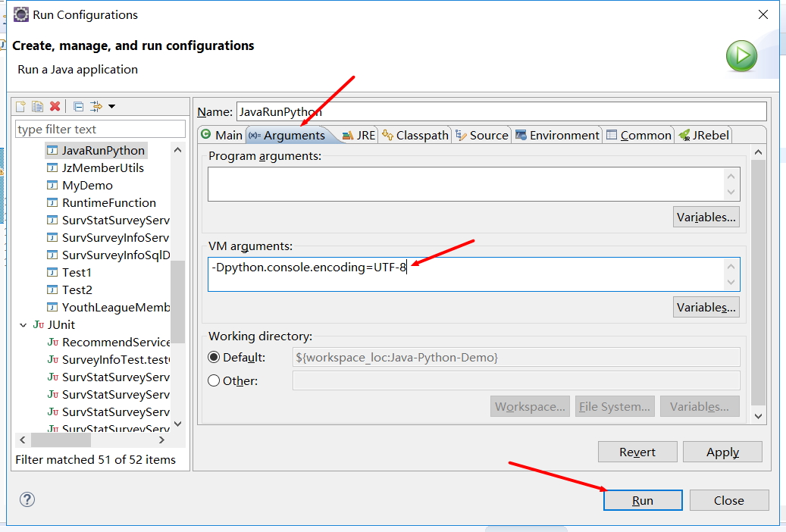Click the Collapse All icon
Viewport: 786px width, 532px height.
tap(78, 106)
